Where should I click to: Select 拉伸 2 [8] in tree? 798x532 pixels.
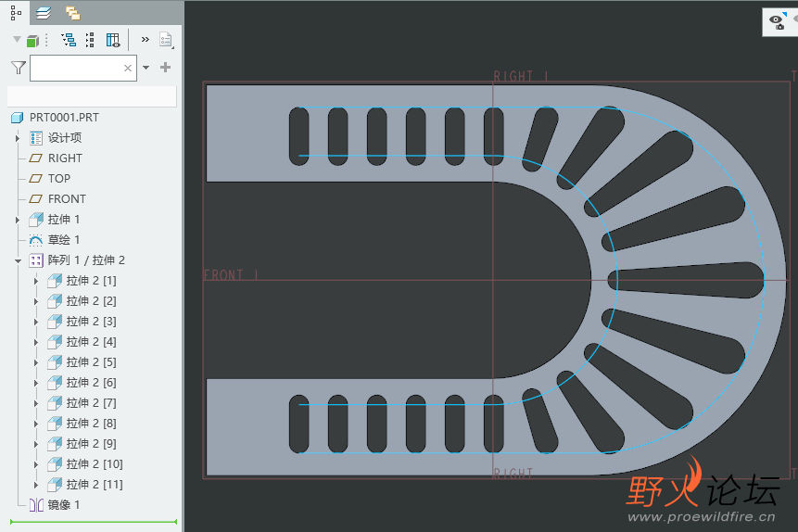91,423
